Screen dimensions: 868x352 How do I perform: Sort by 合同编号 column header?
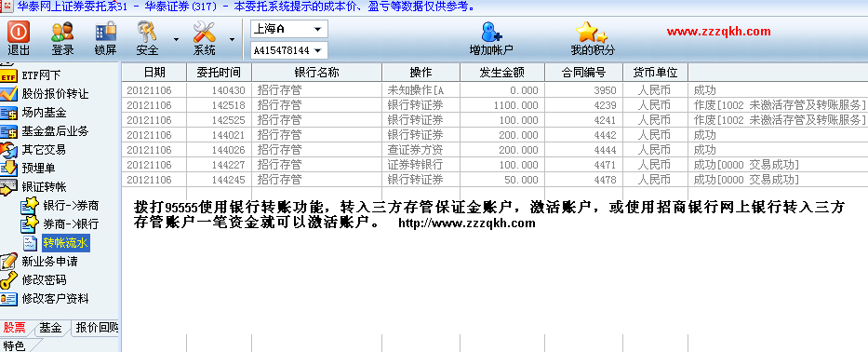[x=583, y=72]
